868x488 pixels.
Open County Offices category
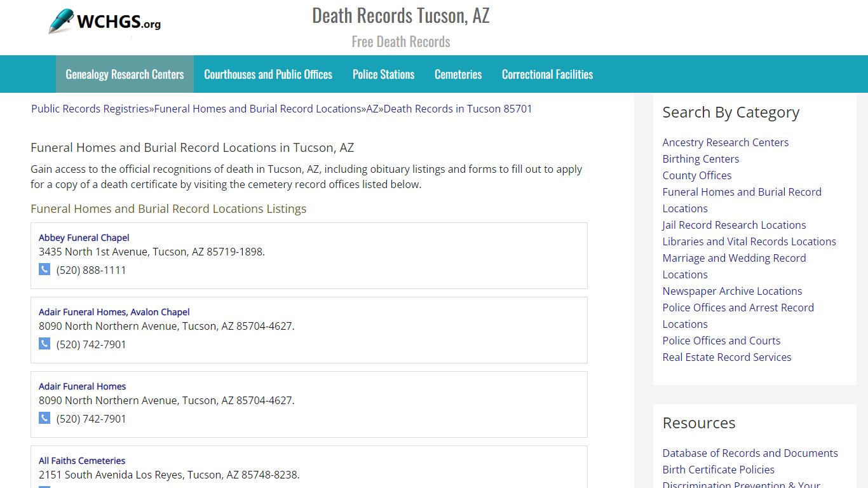point(697,175)
